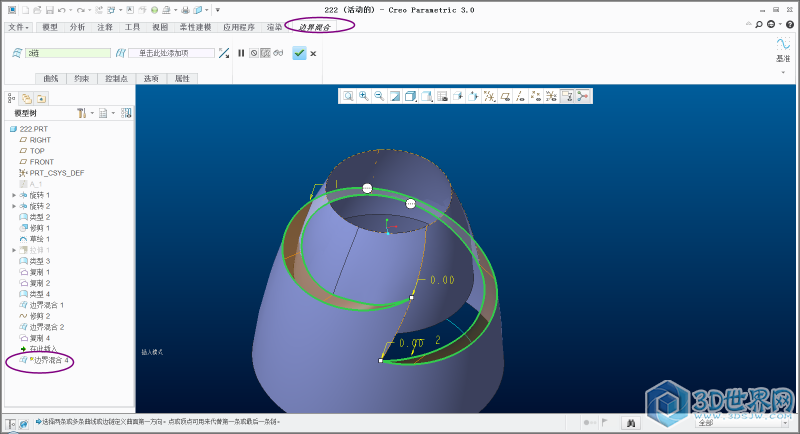Switch to the 视图 ribbon tab
This screenshot has height=434, width=800.
[x=160, y=27]
